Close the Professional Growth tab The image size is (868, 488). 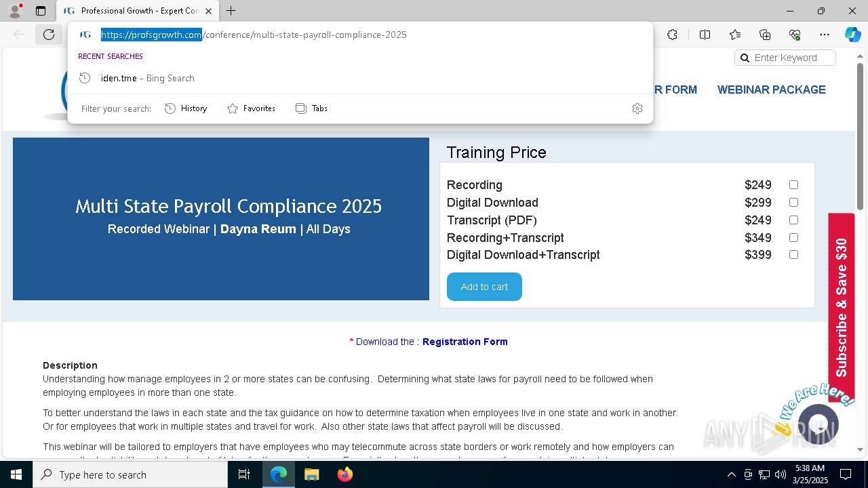pos(208,11)
